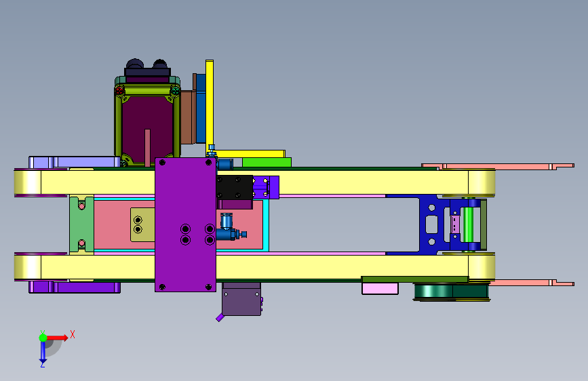Select the light pink block under lower belt

pyautogui.click(x=380, y=288)
